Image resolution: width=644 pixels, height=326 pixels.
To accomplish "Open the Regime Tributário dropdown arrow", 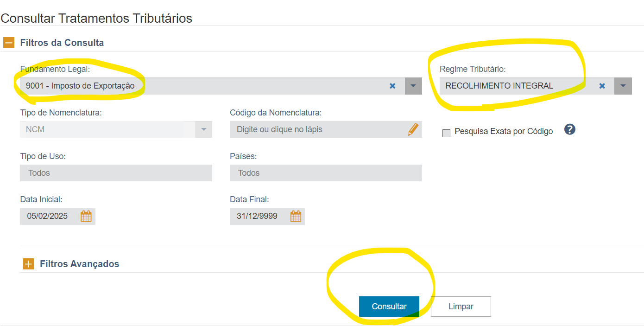I will (x=623, y=86).
